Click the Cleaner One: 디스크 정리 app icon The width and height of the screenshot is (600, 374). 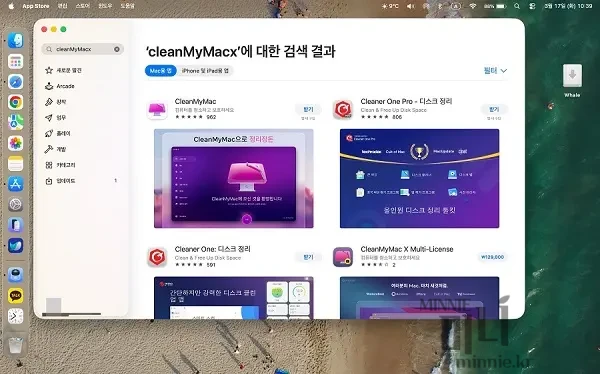[x=157, y=257]
